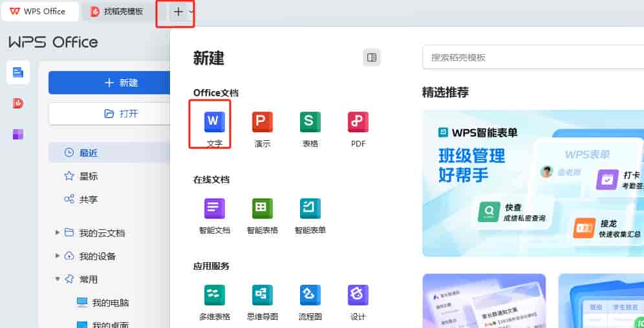Open the WPS智能表单 班级管理好帮手 banner
The image size is (644, 328).
coord(533,183)
